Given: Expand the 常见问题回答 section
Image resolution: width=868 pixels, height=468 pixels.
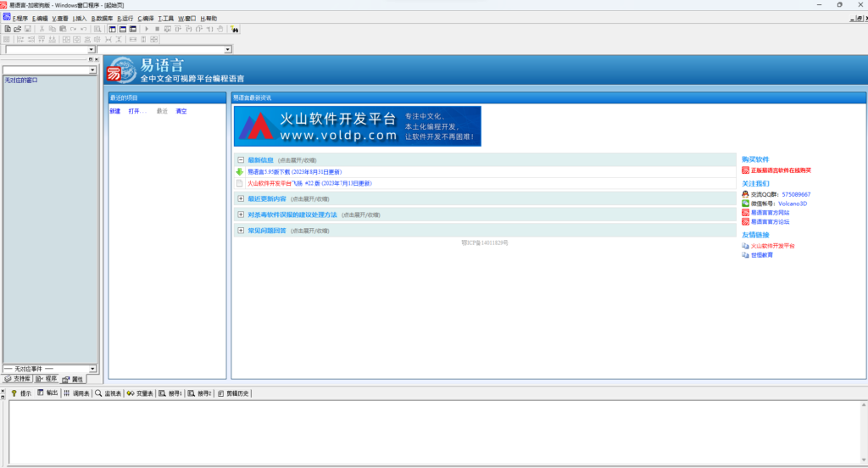Looking at the screenshot, I should tap(241, 230).
